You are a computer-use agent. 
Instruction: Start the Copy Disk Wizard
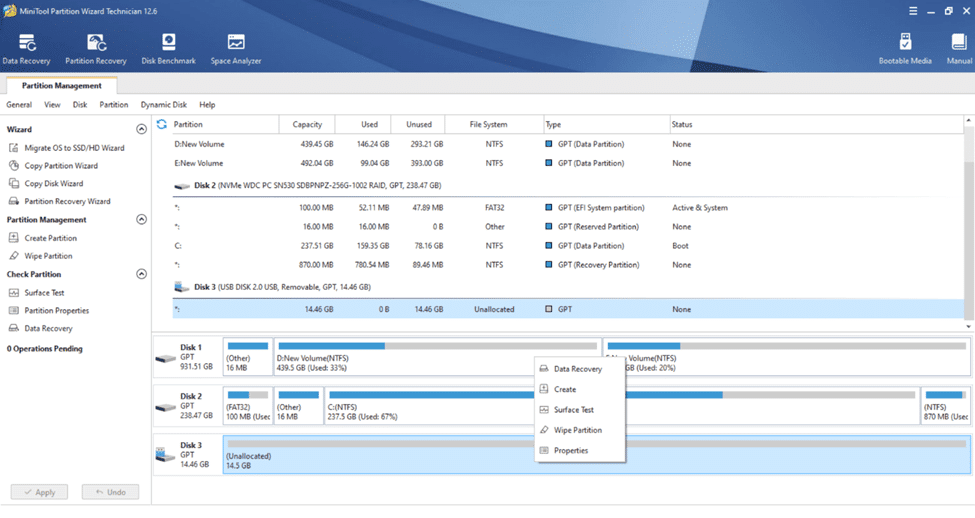tap(46, 184)
